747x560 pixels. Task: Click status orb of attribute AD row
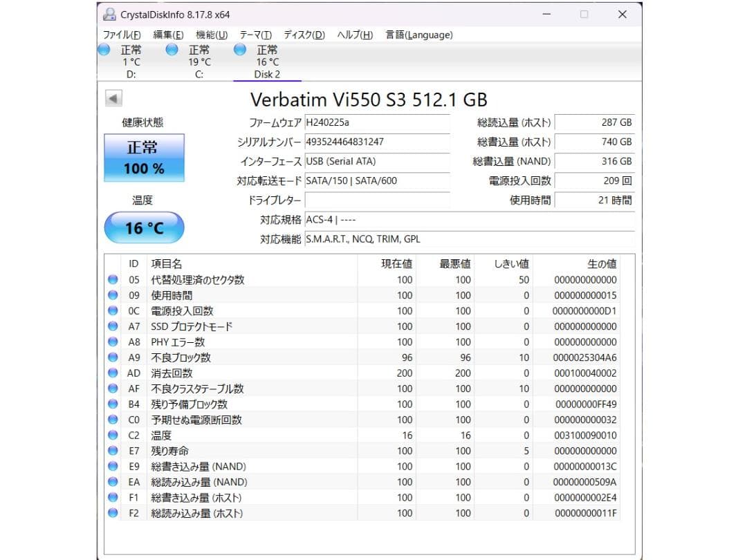113,373
